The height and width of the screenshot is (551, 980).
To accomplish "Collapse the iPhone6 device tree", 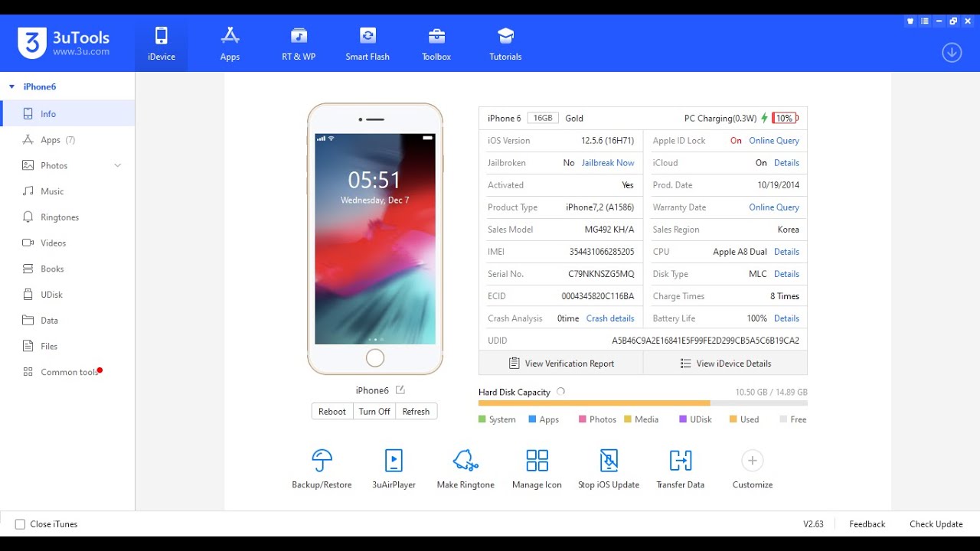I will pyautogui.click(x=11, y=87).
